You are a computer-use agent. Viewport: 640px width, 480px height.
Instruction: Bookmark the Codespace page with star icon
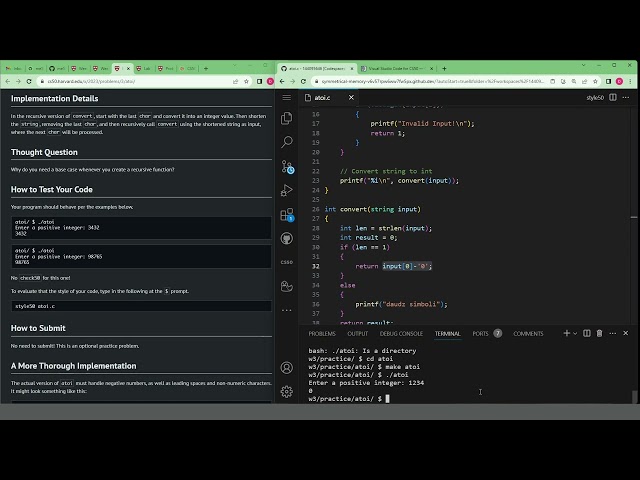click(596, 81)
